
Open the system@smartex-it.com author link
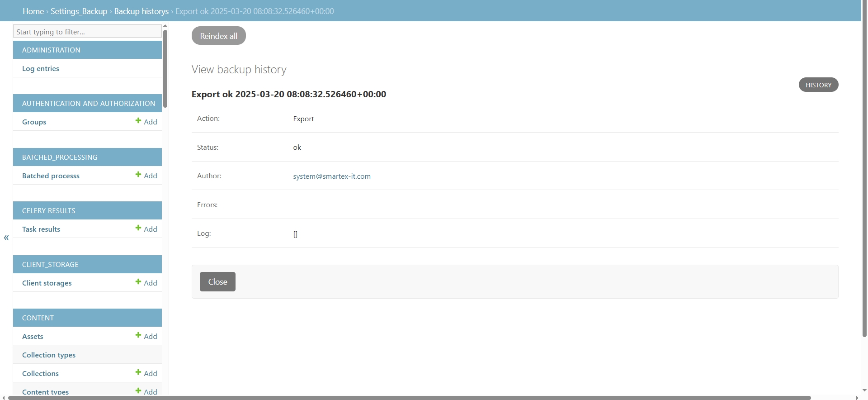[332, 176]
